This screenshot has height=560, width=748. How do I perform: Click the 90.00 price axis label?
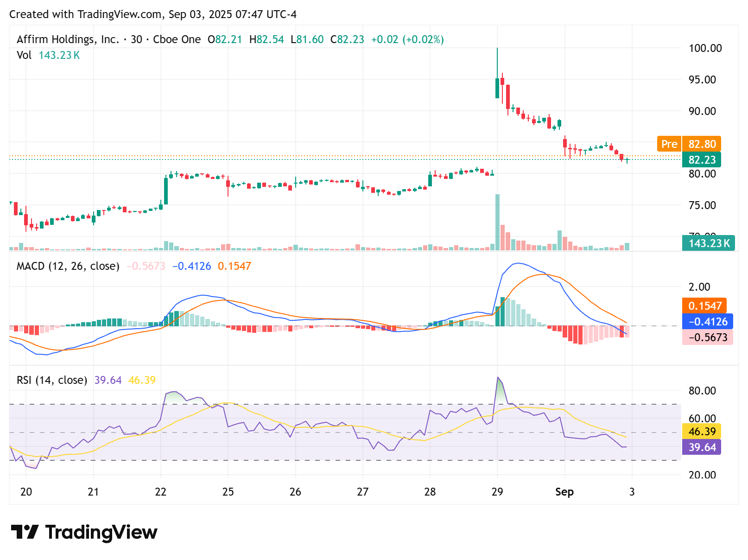[703, 111]
